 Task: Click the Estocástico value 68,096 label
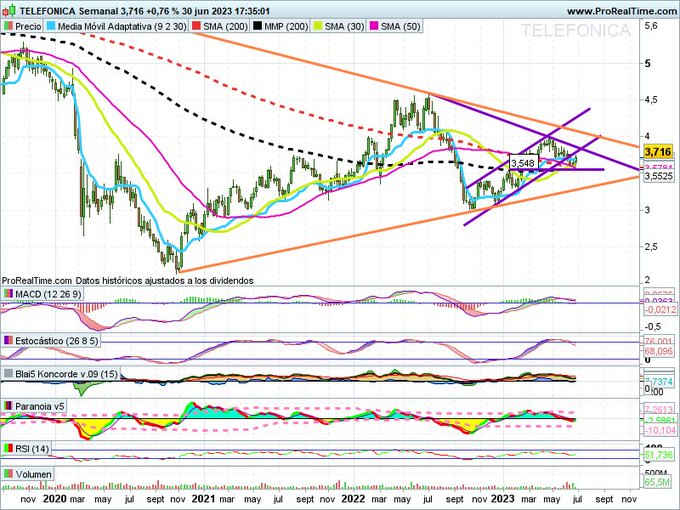(658, 351)
